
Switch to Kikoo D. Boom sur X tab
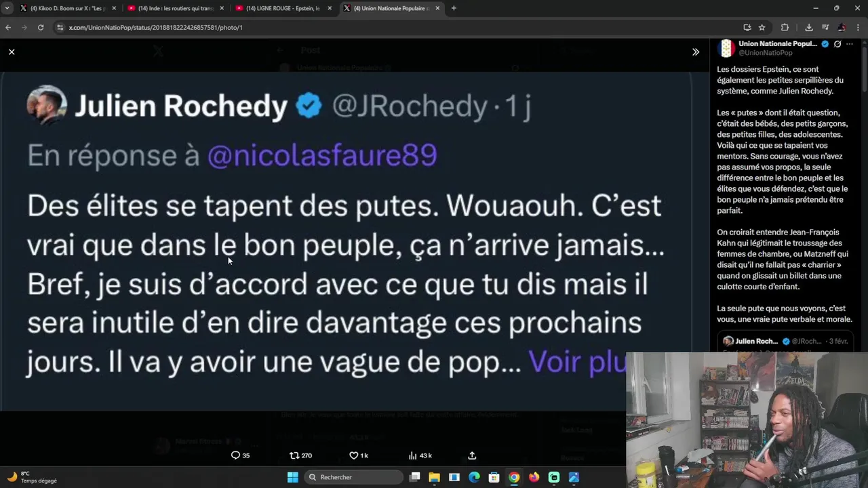tap(68, 8)
